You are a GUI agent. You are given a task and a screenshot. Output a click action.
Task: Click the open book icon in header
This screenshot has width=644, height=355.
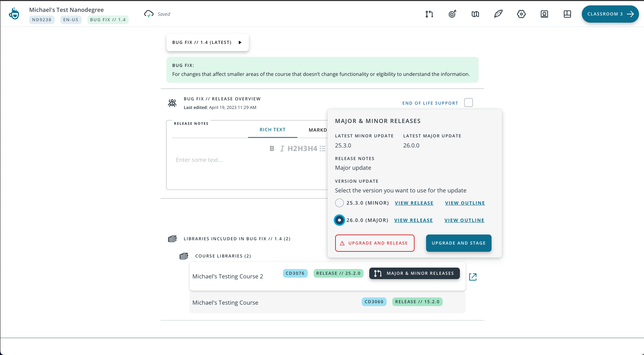475,14
